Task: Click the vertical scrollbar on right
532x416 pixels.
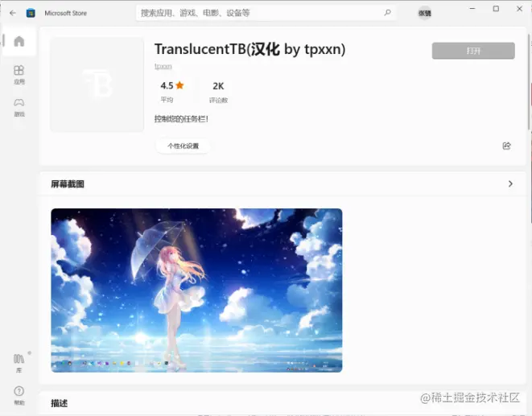Action: point(530,81)
